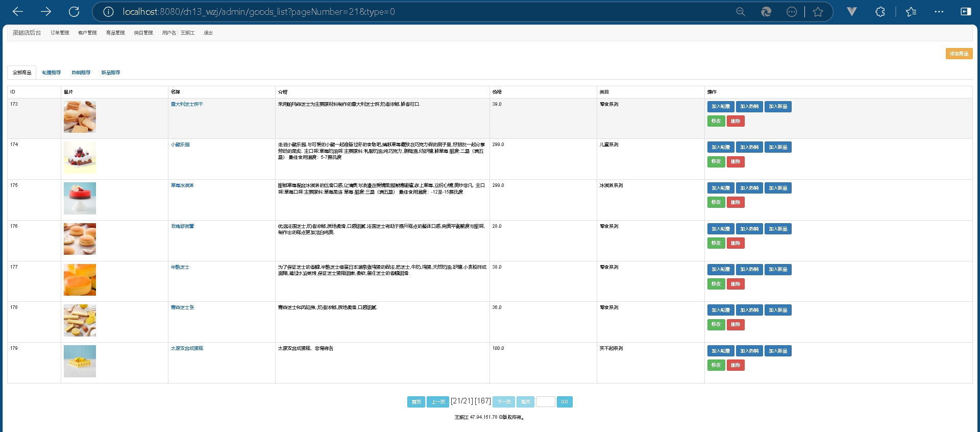The height and width of the screenshot is (432, 980).
Task: Open 订单管理 in top navigation
Action: (x=60, y=33)
